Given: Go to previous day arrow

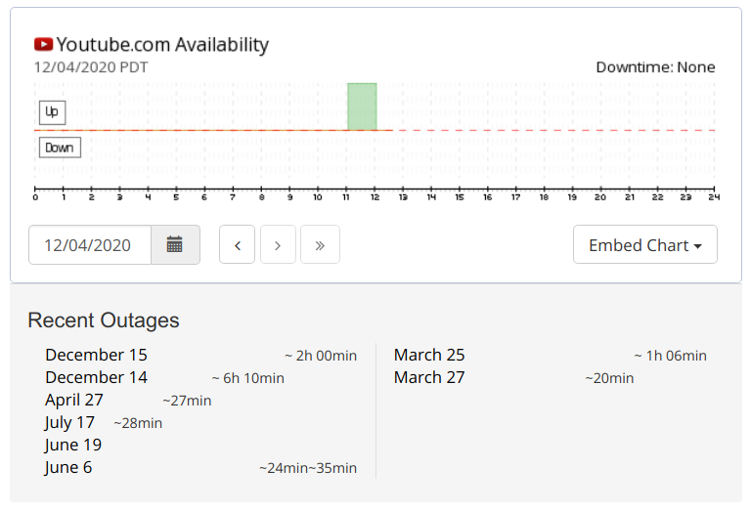Looking at the screenshot, I should point(237,245).
